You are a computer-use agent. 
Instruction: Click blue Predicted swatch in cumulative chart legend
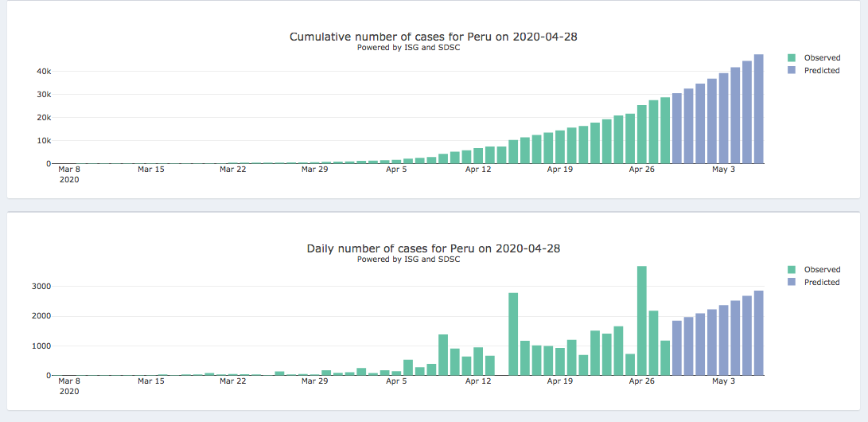792,71
